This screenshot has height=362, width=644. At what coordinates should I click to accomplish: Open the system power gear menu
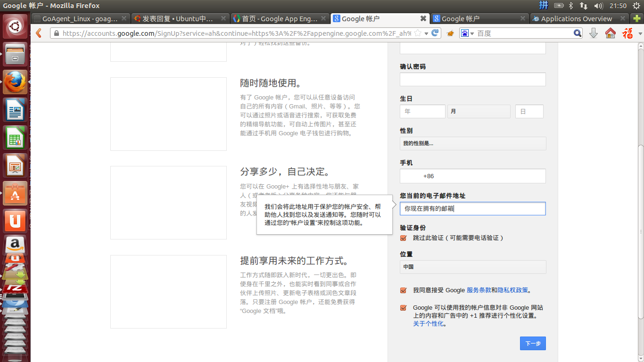pyautogui.click(x=637, y=6)
